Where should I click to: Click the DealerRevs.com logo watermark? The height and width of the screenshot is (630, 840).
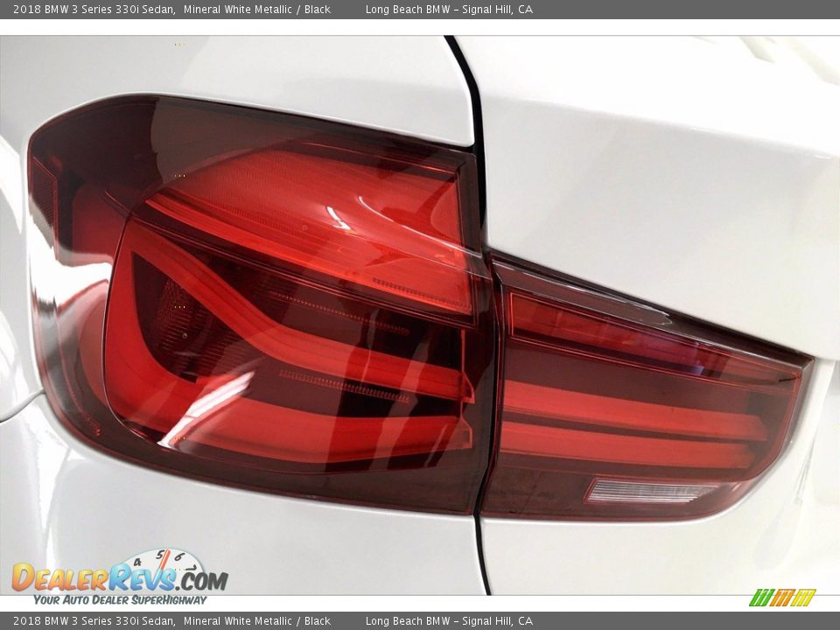[x=119, y=577]
